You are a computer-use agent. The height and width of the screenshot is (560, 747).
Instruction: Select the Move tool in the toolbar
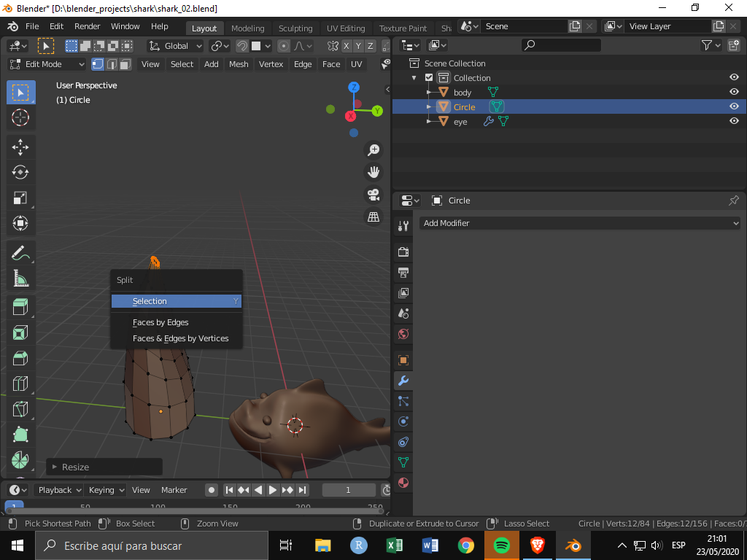point(20,147)
